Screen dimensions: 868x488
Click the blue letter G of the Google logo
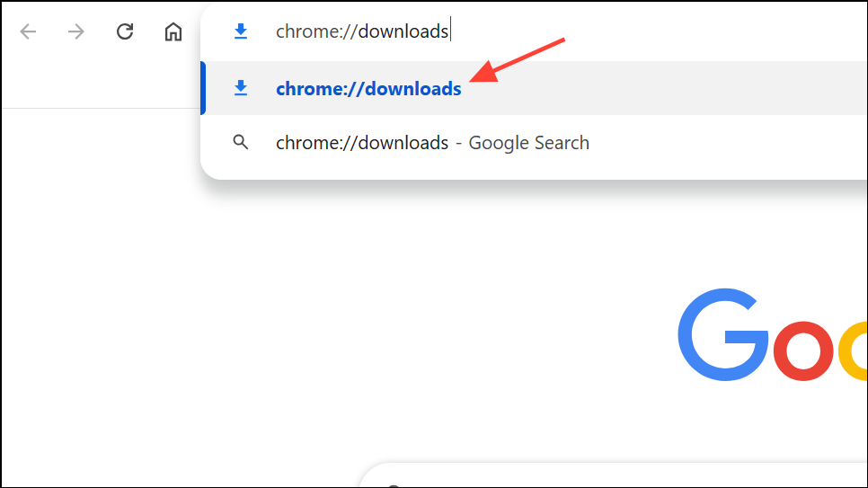pyautogui.click(x=722, y=334)
